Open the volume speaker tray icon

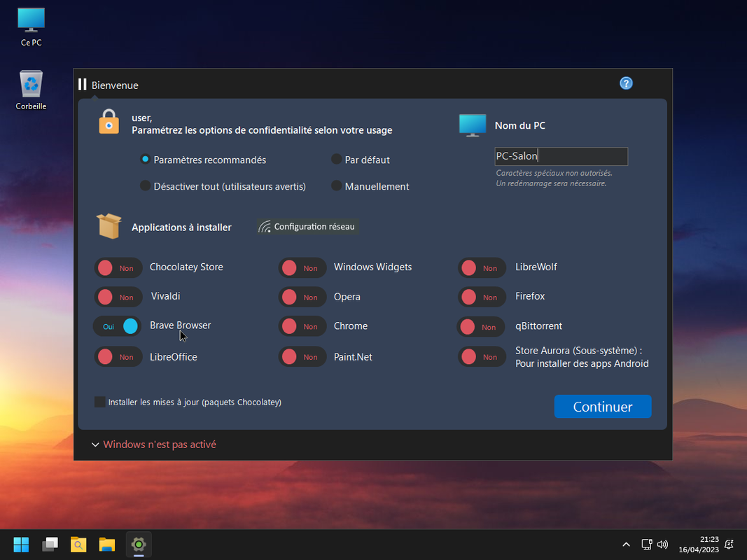[663, 545]
